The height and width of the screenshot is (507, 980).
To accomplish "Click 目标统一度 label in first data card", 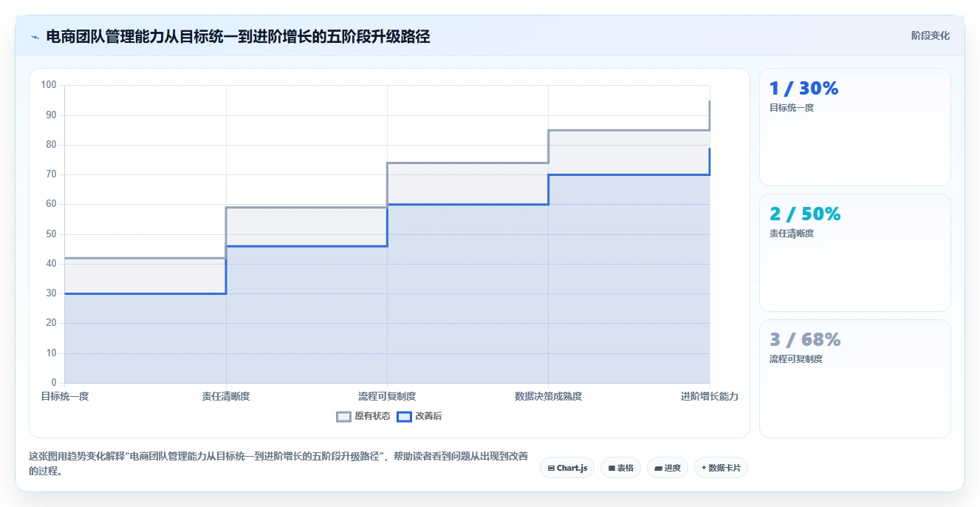I will point(791,108).
